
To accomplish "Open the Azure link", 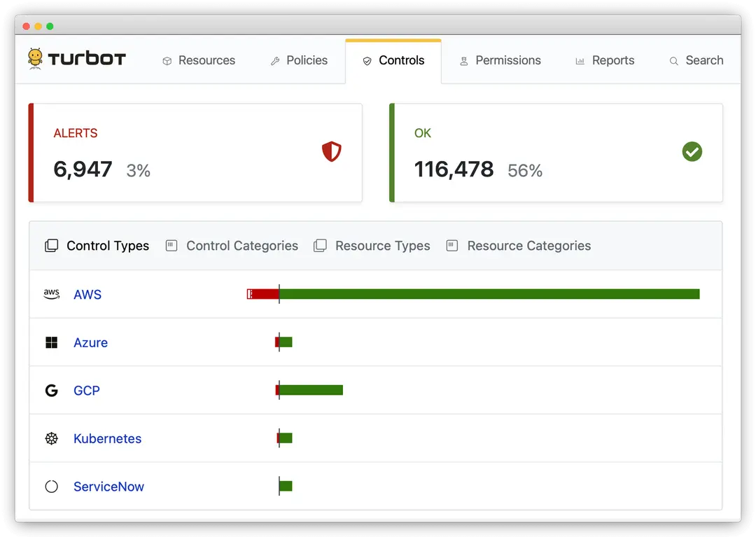I will click(90, 343).
